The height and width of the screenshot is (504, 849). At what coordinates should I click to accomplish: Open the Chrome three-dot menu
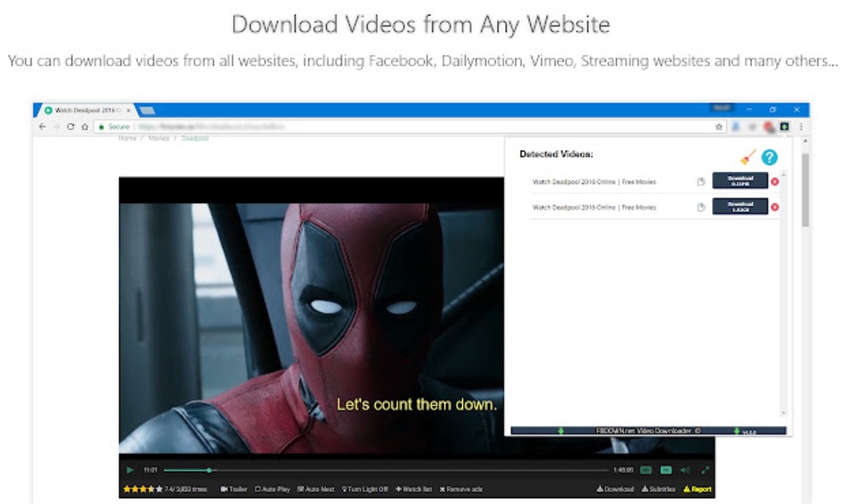[x=801, y=126]
